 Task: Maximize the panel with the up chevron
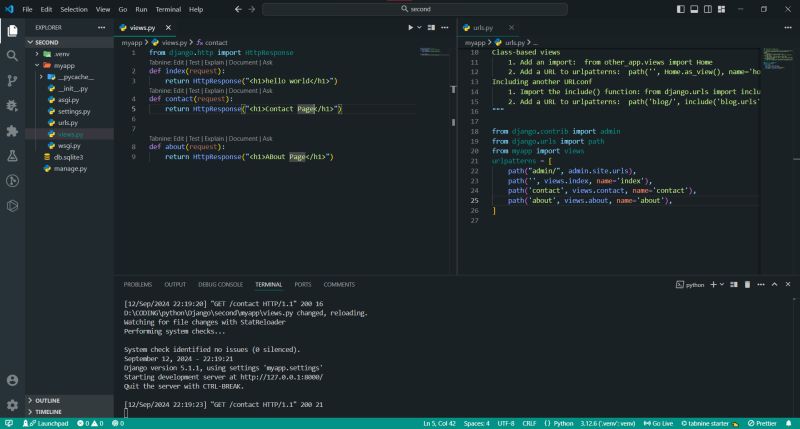click(774, 285)
